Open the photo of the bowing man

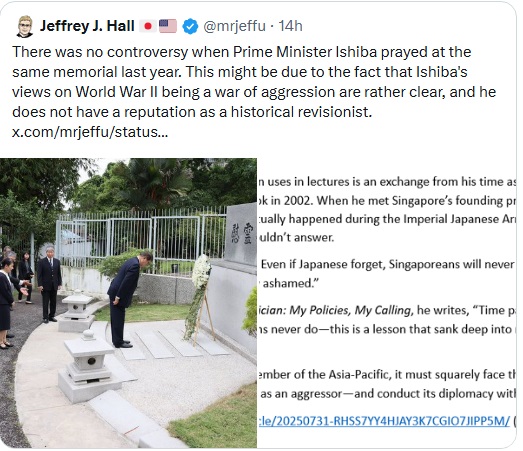coord(128,303)
